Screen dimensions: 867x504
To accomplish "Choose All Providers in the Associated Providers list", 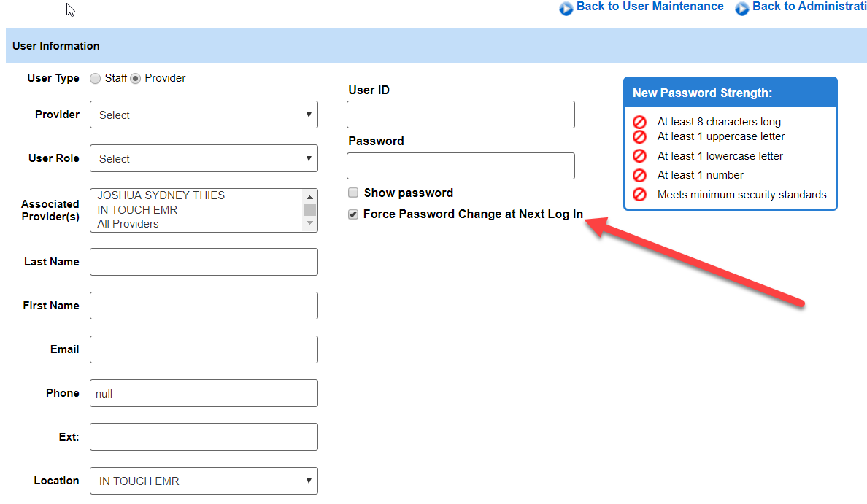I will click(128, 224).
